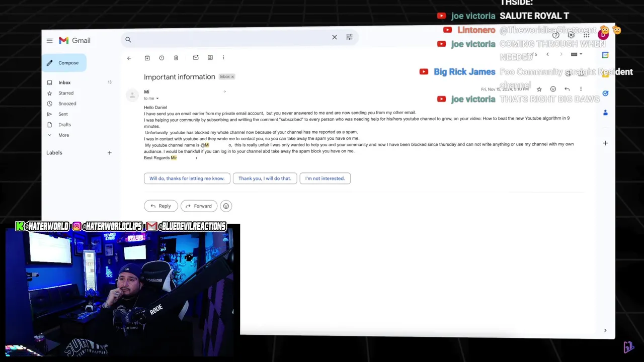Click the Gmail logo
Viewport: 644px width, 362px height.
coord(74,41)
